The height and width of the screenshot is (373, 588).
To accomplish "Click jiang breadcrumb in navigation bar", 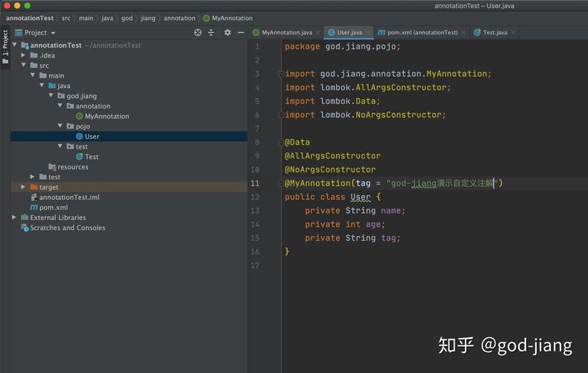I will click(x=148, y=18).
